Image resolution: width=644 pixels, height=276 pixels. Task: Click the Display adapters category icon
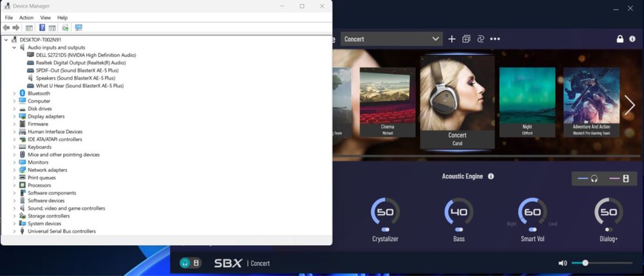[22, 116]
